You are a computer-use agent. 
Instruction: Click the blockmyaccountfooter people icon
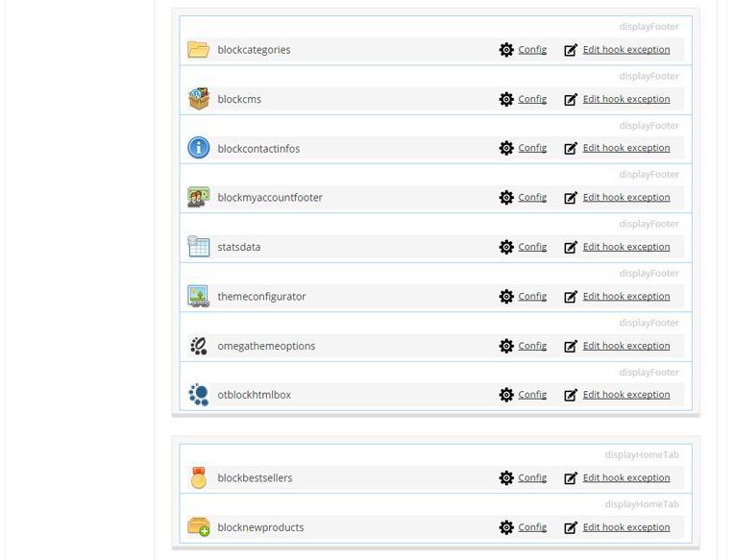coord(199,198)
